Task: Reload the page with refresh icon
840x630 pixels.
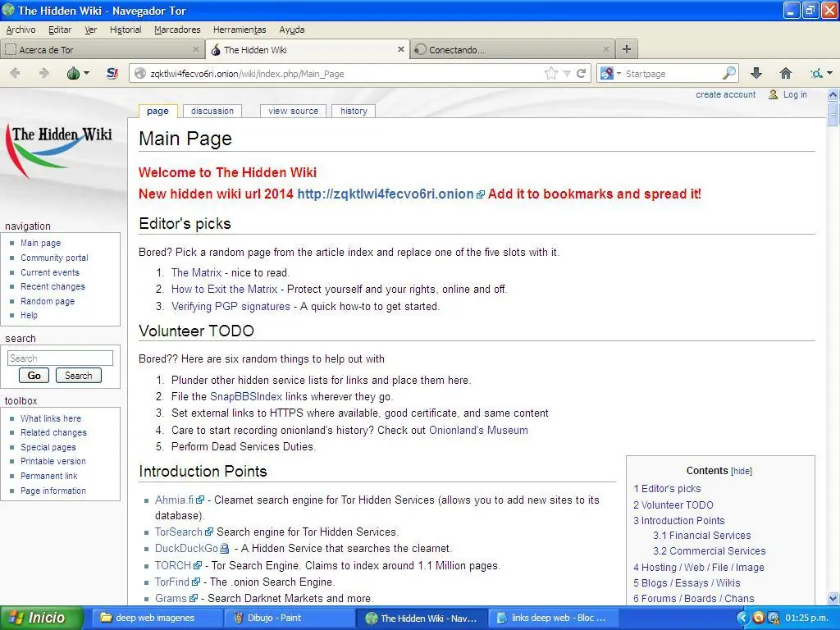Action: click(x=582, y=73)
